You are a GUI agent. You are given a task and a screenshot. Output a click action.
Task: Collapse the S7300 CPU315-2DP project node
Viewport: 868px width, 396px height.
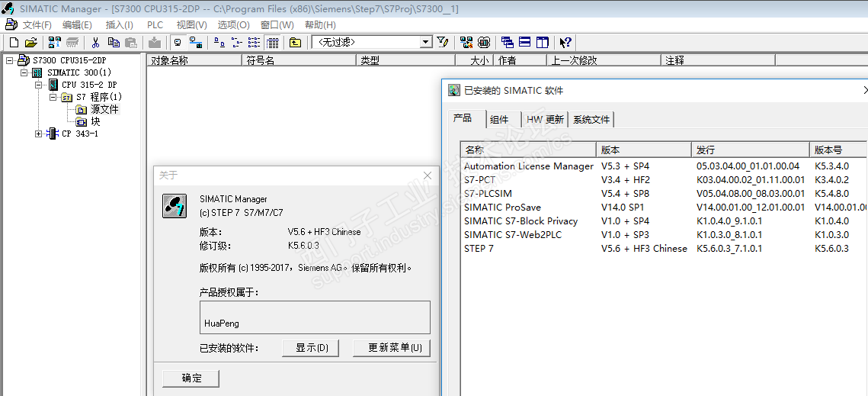(x=9, y=60)
